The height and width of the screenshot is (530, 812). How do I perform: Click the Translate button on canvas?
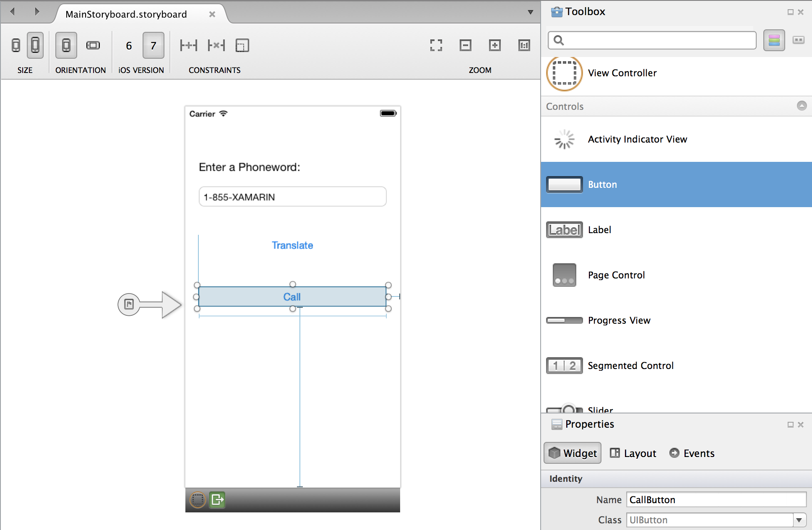point(292,245)
